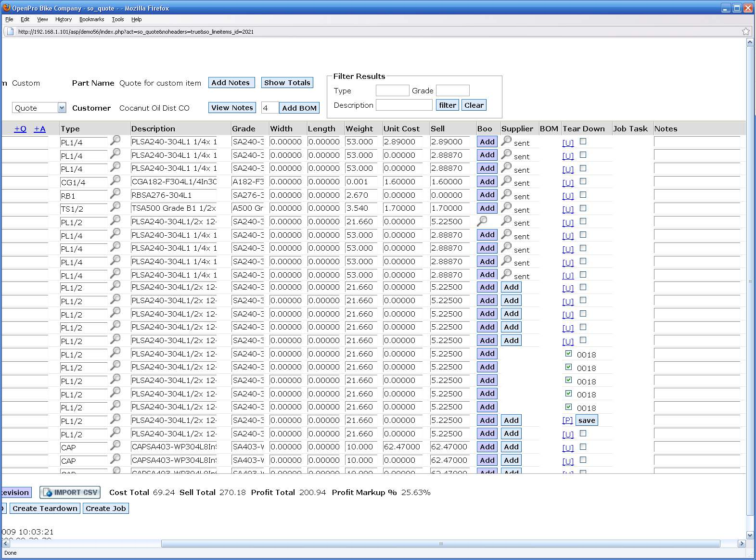Image resolution: width=756 pixels, height=560 pixels.
Task: Click the Show Totals button
Action: [287, 83]
